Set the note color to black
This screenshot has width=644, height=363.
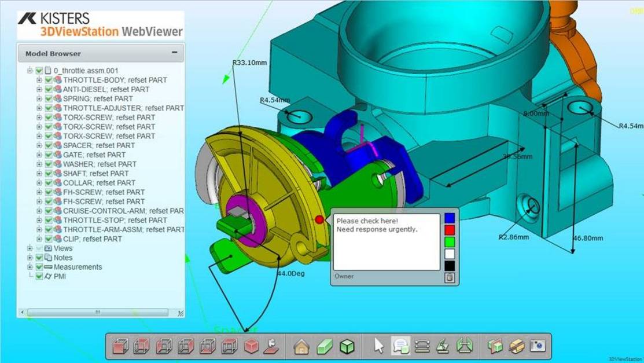(450, 266)
